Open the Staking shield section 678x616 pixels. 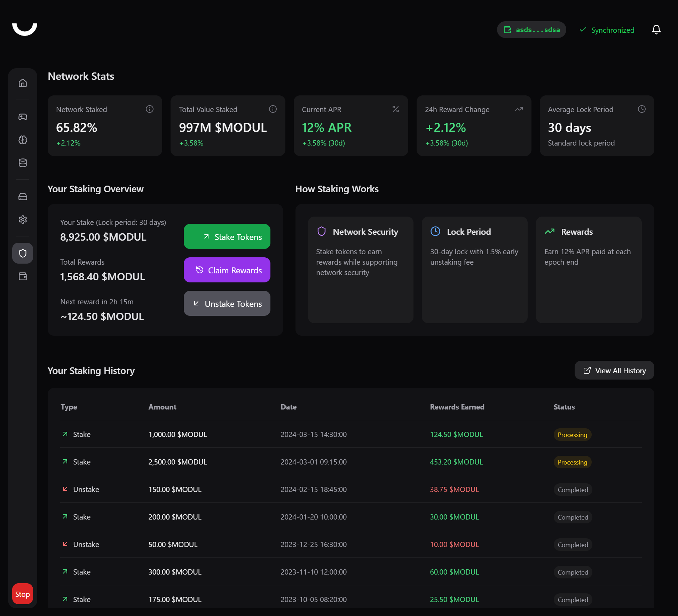point(22,253)
